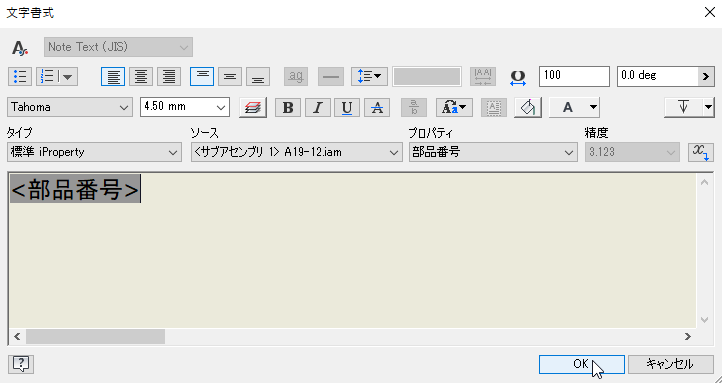Image resolution: width=722 pixels, height=383 pixels.
Task: Toggle bold formatting
Action: coord(288,108)
